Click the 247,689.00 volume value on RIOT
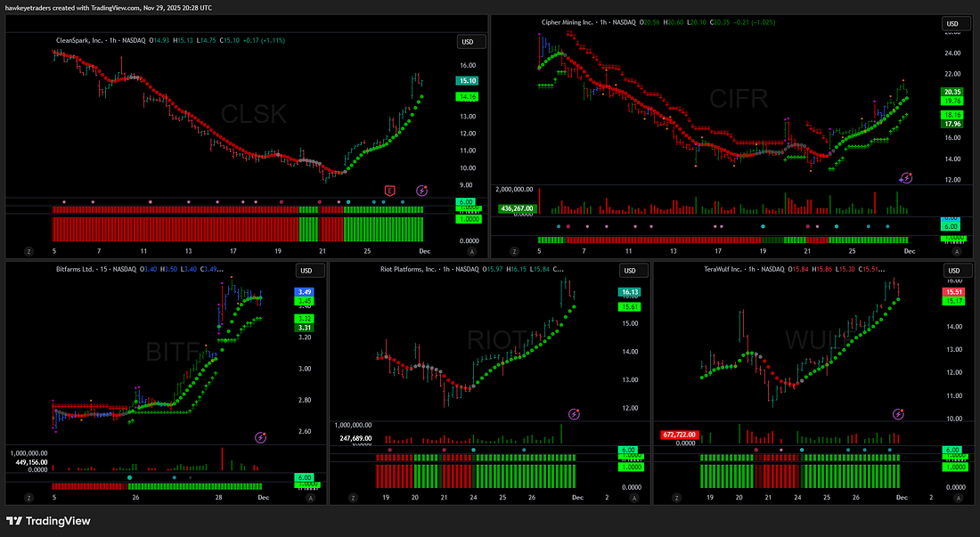The height and width of the screenshot is (537, 980). [x=355, y=438]
